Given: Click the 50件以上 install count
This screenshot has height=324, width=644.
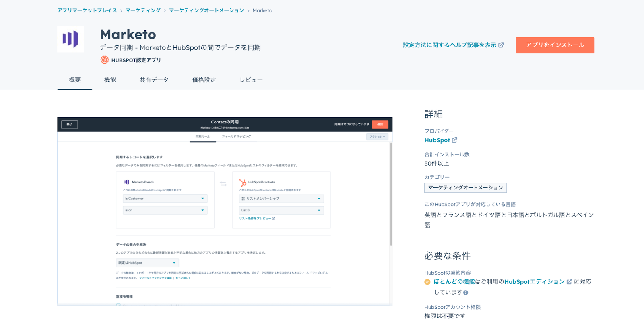Looking at the screenshot, I should point(437,164).
